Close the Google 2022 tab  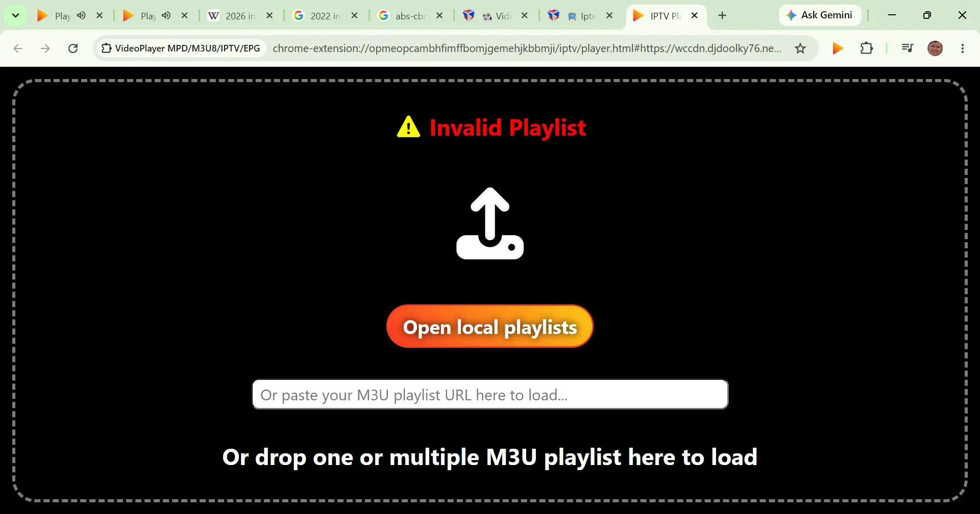coord(355,16)
